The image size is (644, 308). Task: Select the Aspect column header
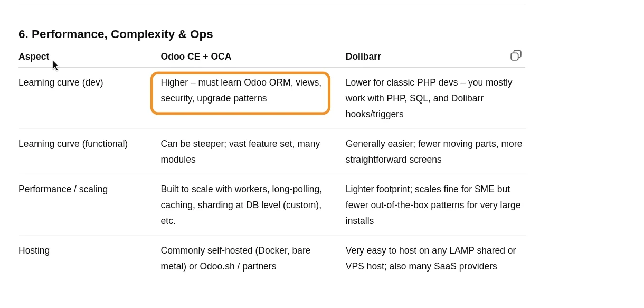[34, 57]
